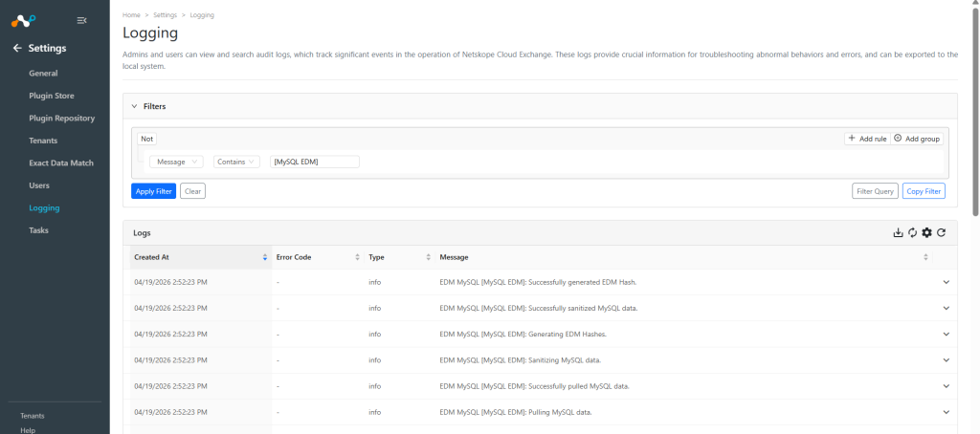
Task: Click the Filter Query button
Action: pyautogui.click(x=875, y=191)
